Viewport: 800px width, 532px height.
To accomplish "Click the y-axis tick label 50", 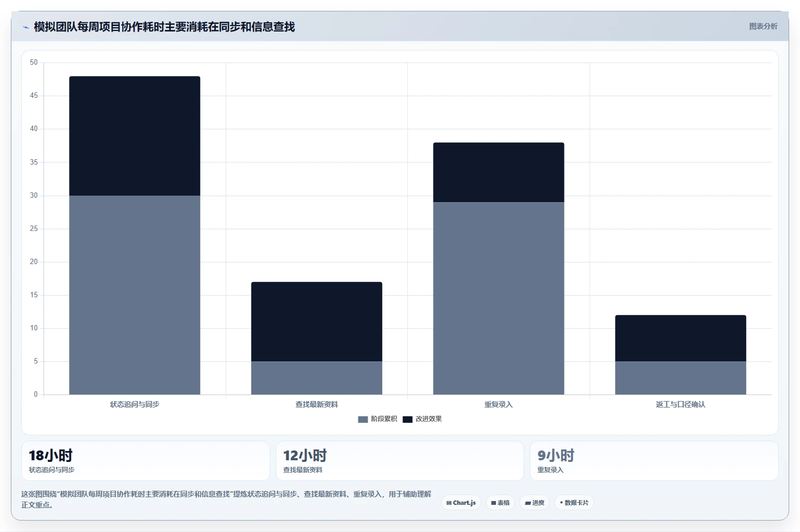I will pyautogui.click(x=34, y=62).
